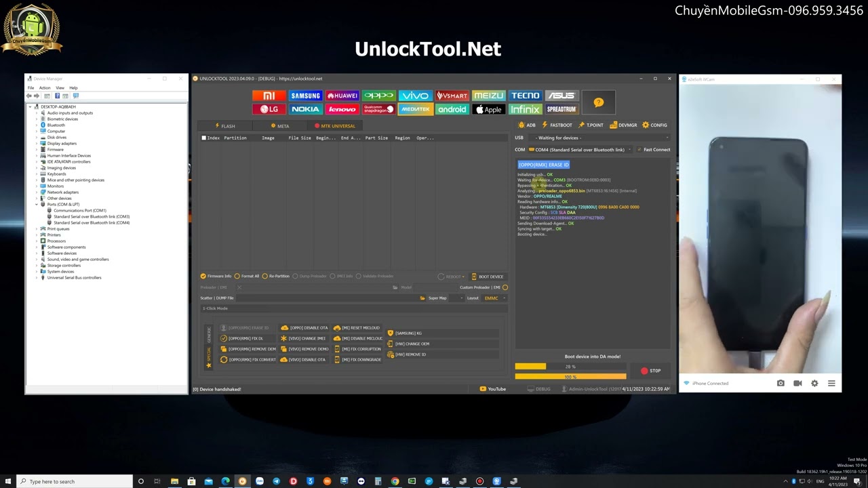
Task: Select the Vsmart brand icon
Action: pyautogui.click(x=452, y=96)
